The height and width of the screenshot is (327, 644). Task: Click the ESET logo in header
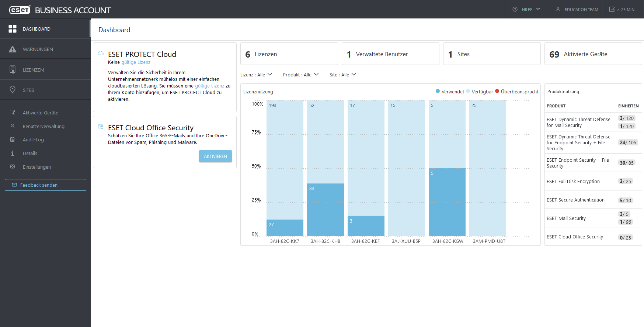[20, 10]
